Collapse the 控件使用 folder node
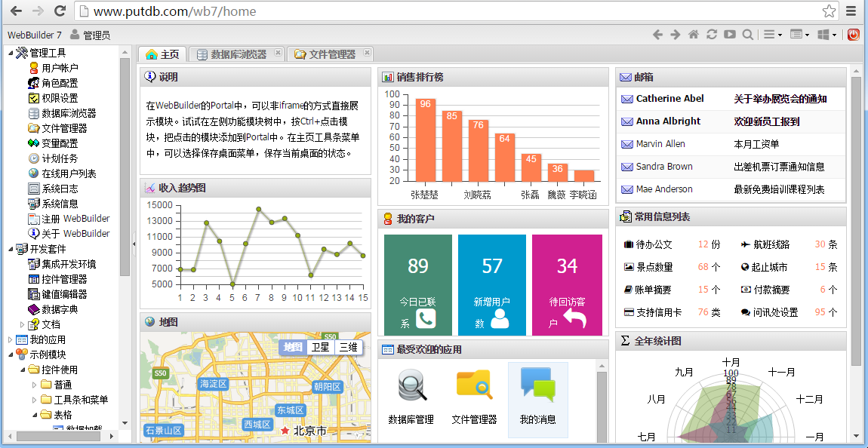 coord(23,370)
